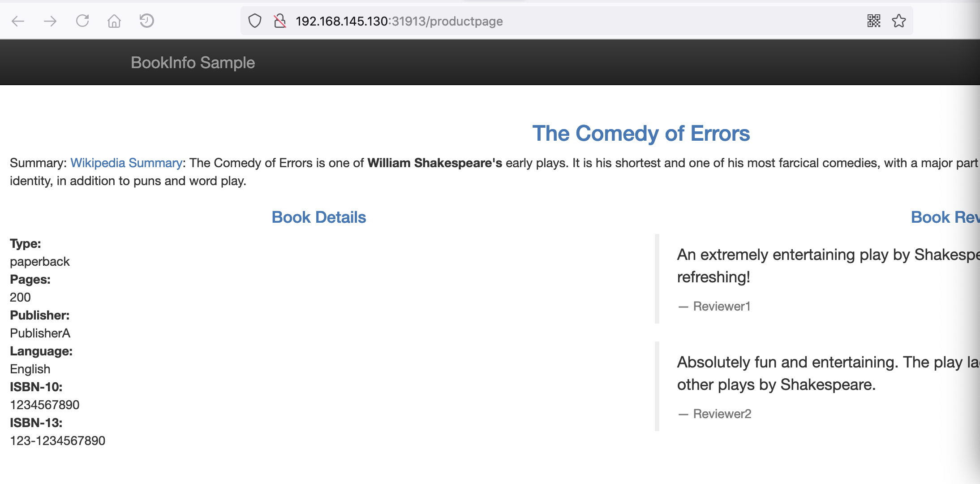
Task: Click the BookInfo Sample header title
Action: pyautogui.click(x=193, y=63)
